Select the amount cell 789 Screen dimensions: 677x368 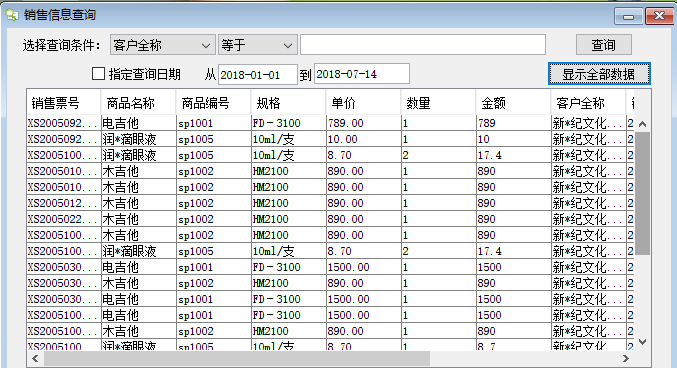513,124
